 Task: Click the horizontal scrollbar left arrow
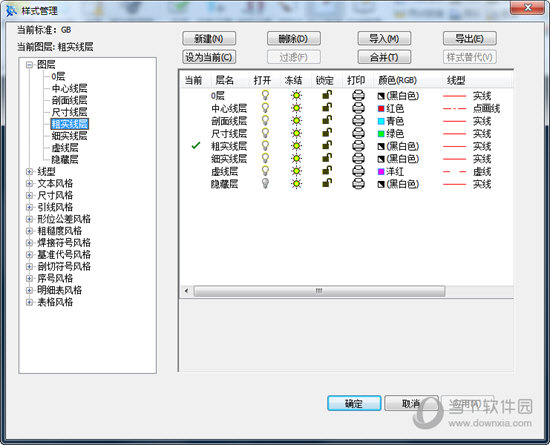pos(186,291)
